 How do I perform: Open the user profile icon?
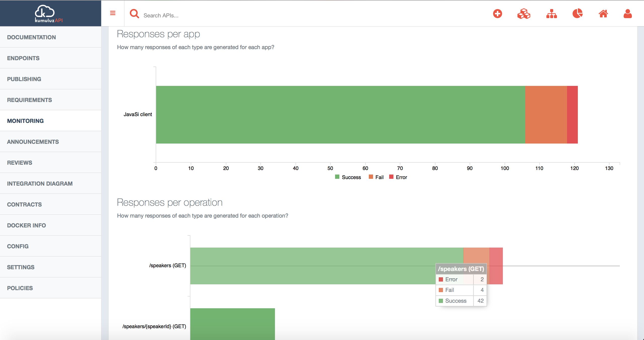[x=627, y=14]
